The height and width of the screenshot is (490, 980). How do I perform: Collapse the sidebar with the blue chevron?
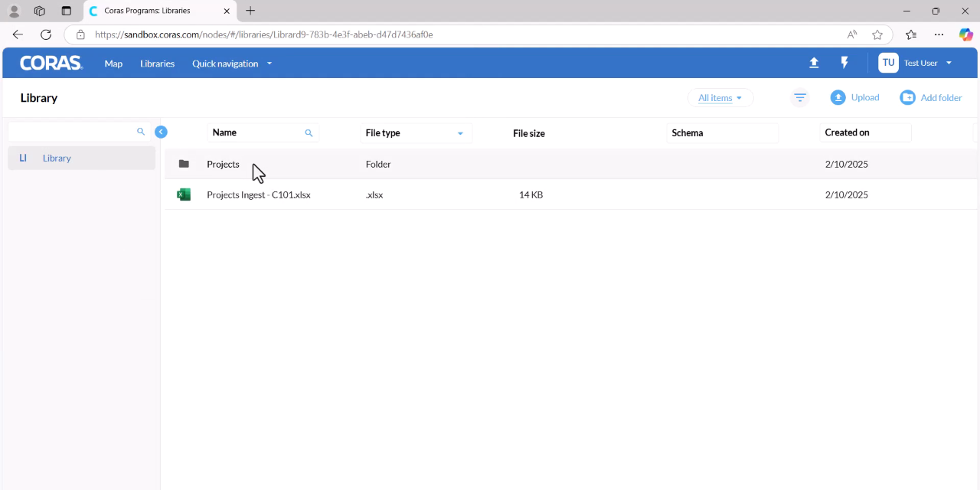[161, 132]
